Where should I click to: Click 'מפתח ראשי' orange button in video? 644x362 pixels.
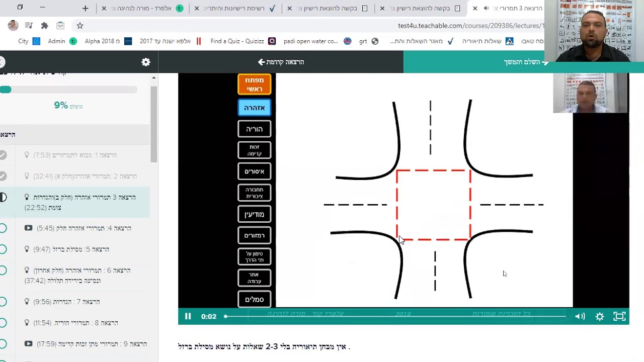tap(255, 84)
